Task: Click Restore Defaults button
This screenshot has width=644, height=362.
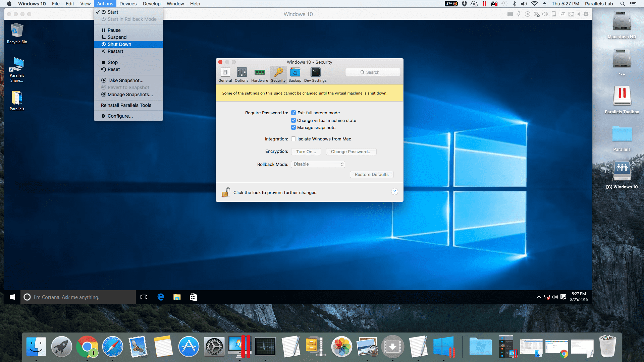Action: pyautogui.click(x=372, y=174)
